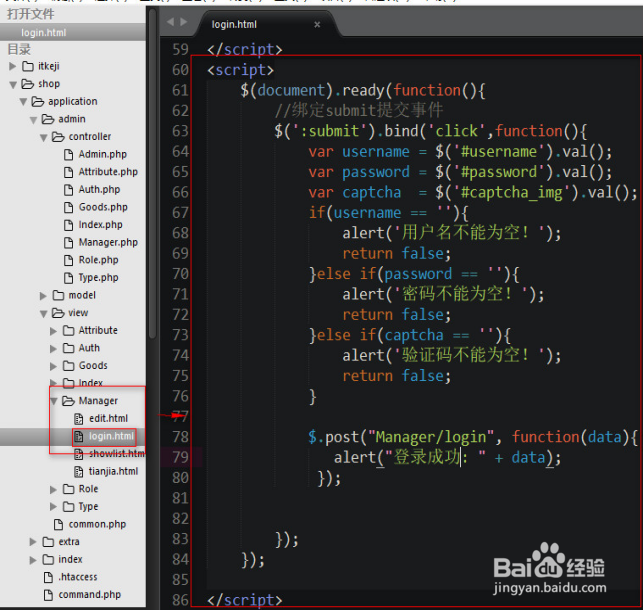Open Attribute.php file

click(108, 172)
